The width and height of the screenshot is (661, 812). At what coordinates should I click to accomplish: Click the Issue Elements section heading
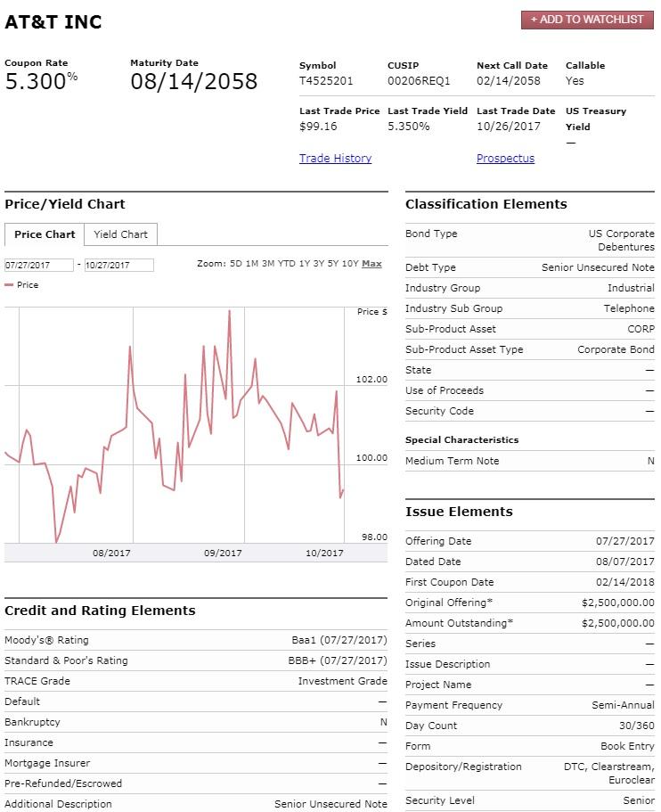(459, 512)
